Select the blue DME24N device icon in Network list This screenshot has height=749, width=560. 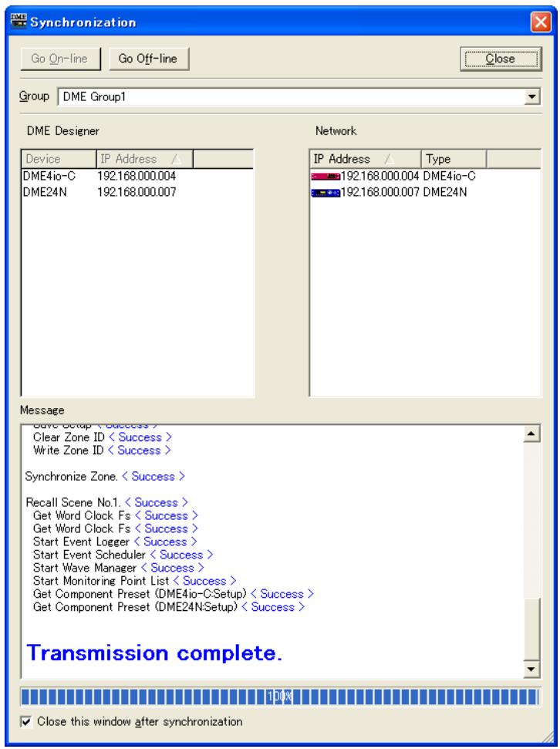326,193
